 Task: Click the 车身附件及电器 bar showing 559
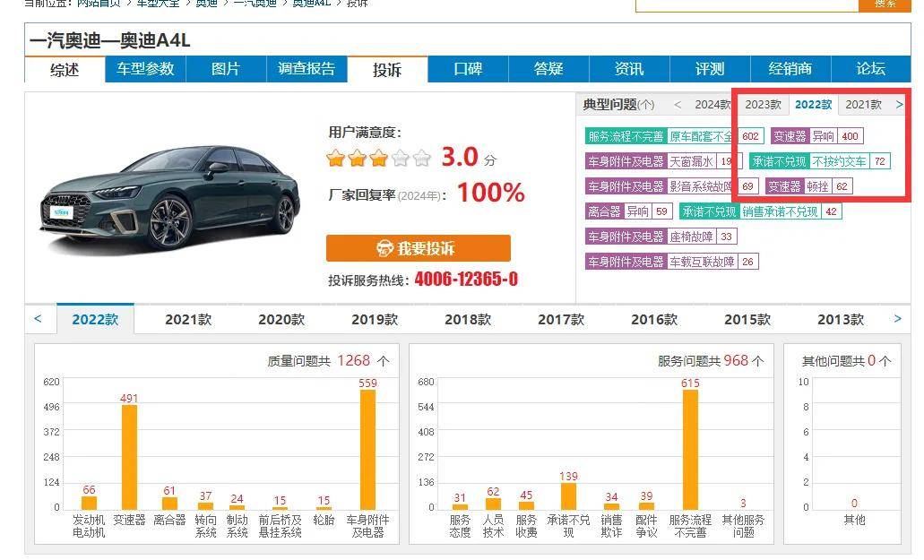[367, 450]
